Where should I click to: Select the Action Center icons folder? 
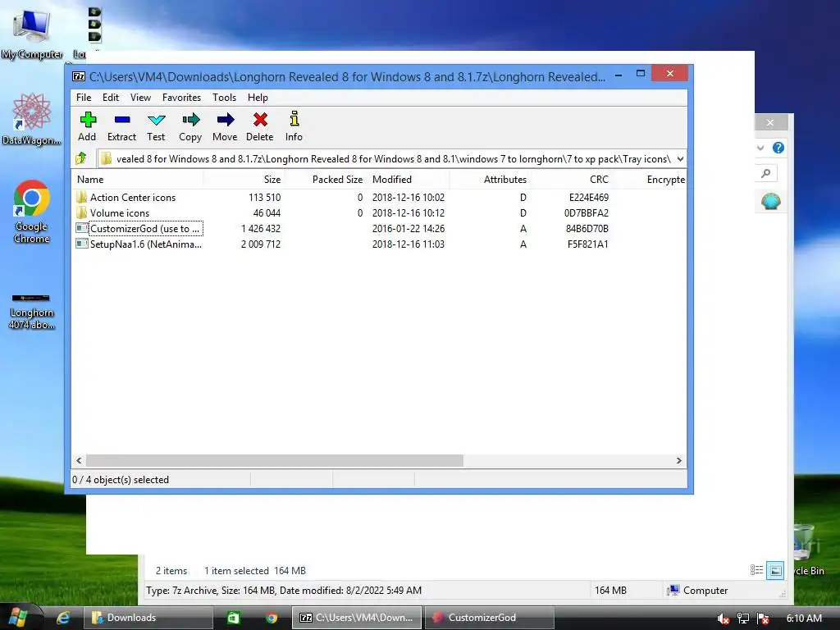[x=133, y=198]
